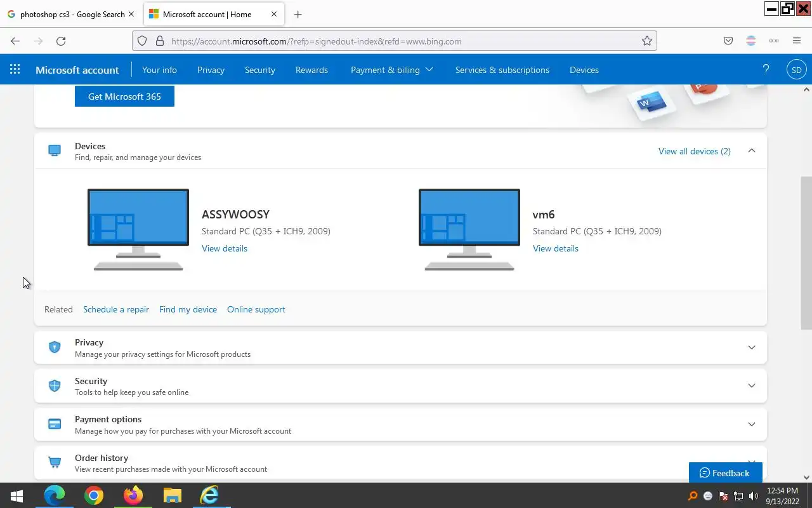This screenshot has height=508, width=812.
Task: Close the photoshop cs3 Google Search tab
Action: coord(131,14)
